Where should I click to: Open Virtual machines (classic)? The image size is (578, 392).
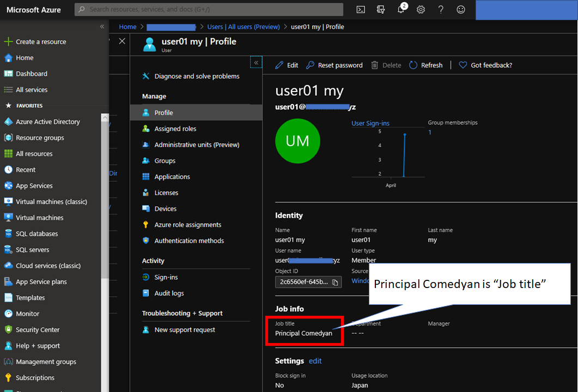click(46, 201)
